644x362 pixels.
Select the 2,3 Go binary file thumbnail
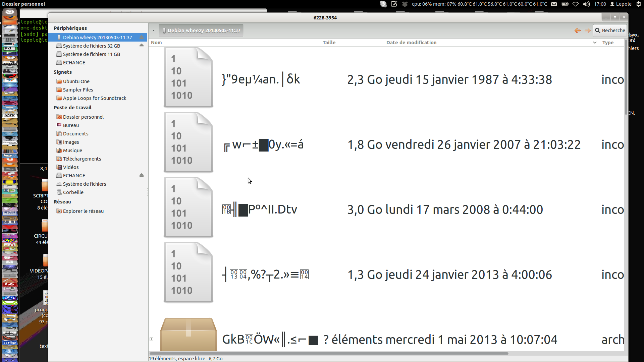188,77
